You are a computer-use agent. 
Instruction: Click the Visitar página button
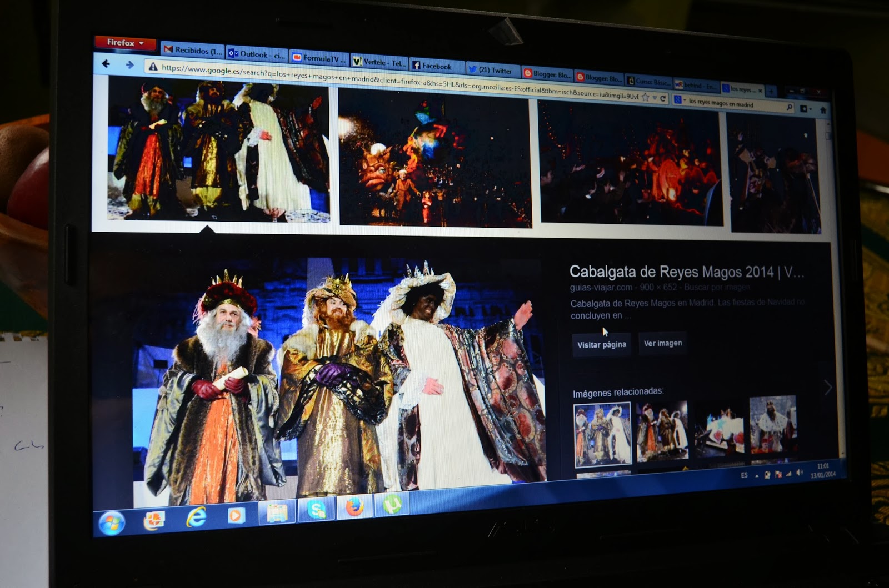point(602,345)
